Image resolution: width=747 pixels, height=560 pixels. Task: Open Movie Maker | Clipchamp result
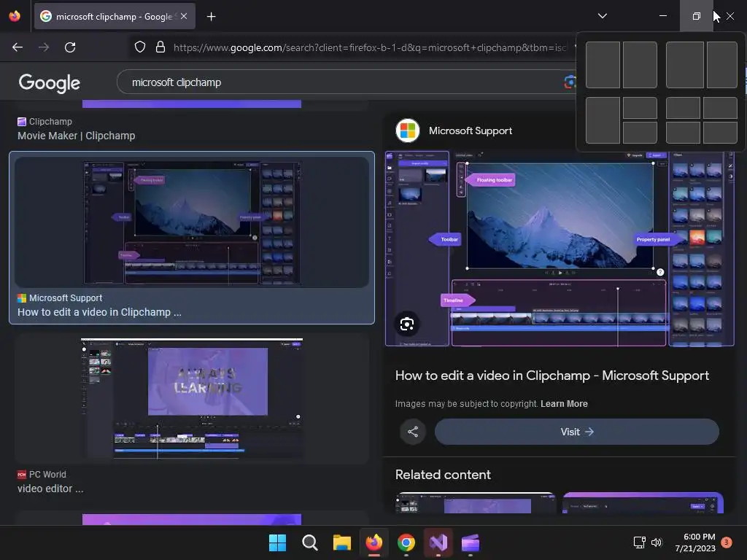76,136
